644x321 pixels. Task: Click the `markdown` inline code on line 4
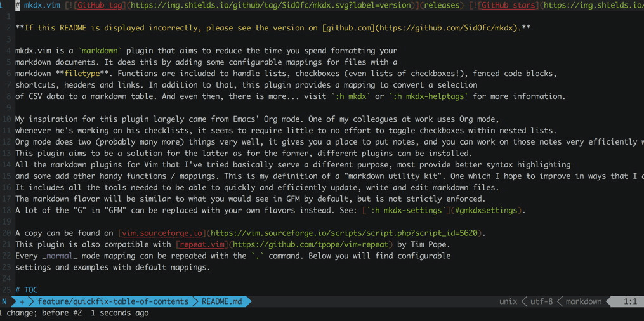pyautogui.click(x=100, y=51)
